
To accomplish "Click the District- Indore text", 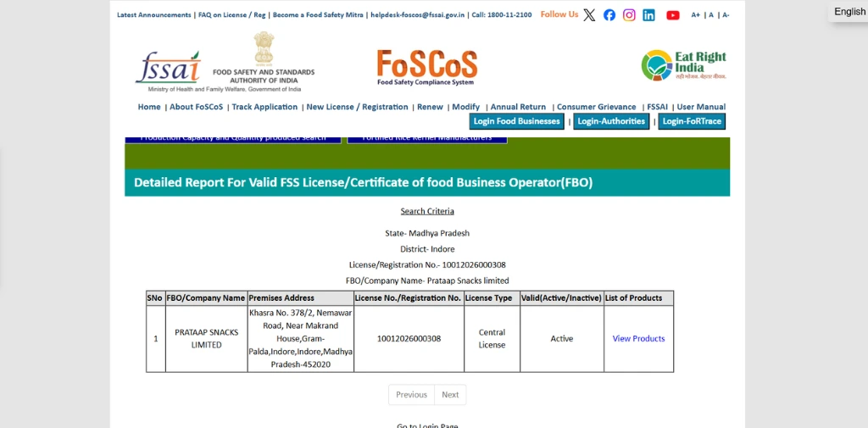I will coord(427,249).
